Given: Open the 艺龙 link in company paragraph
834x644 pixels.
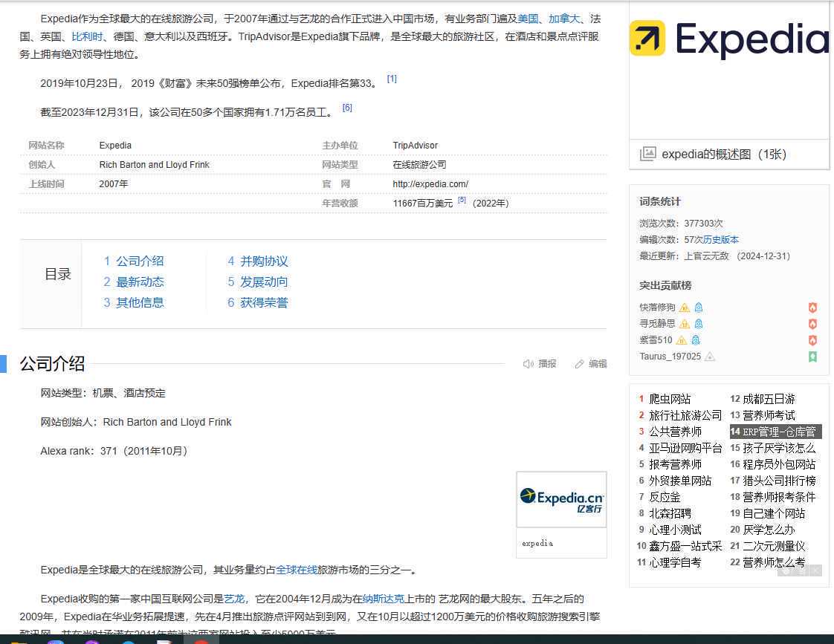Looking at the screenshot, I should pos(234,599).
